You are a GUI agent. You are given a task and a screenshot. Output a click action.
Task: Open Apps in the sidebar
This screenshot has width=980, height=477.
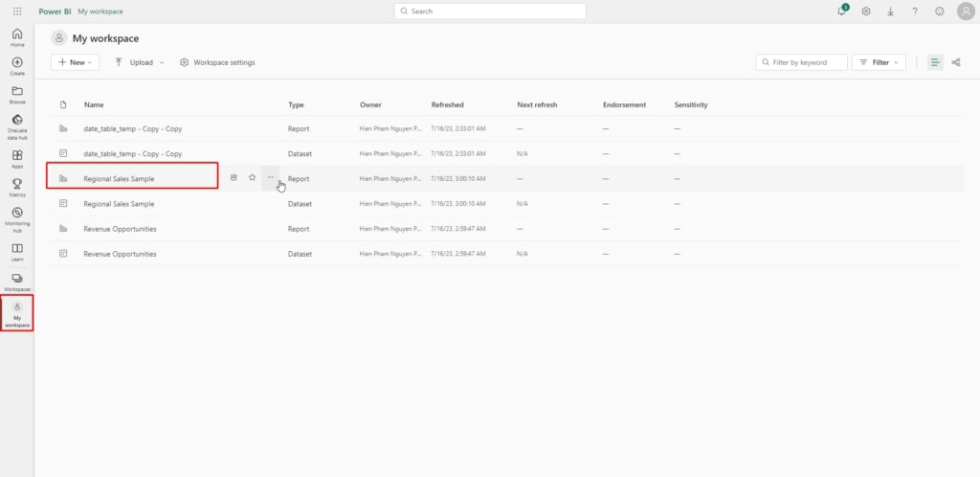coord(17,159)
